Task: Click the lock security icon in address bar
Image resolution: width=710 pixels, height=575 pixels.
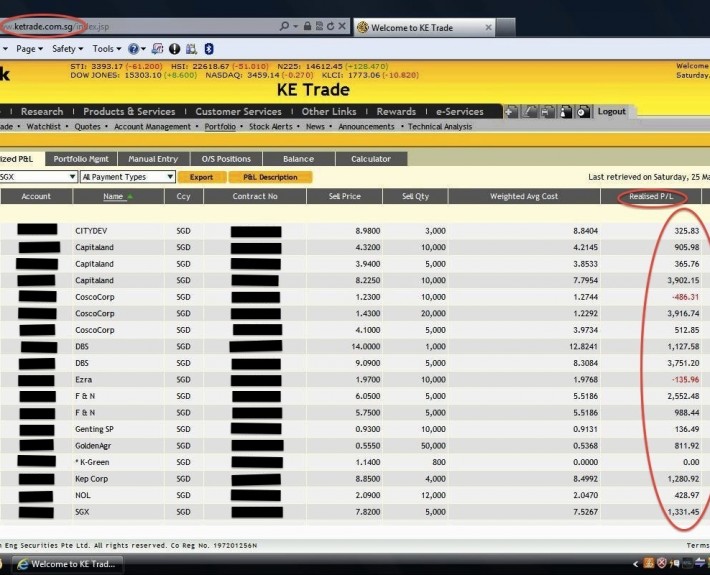Action: pos(308,27)
